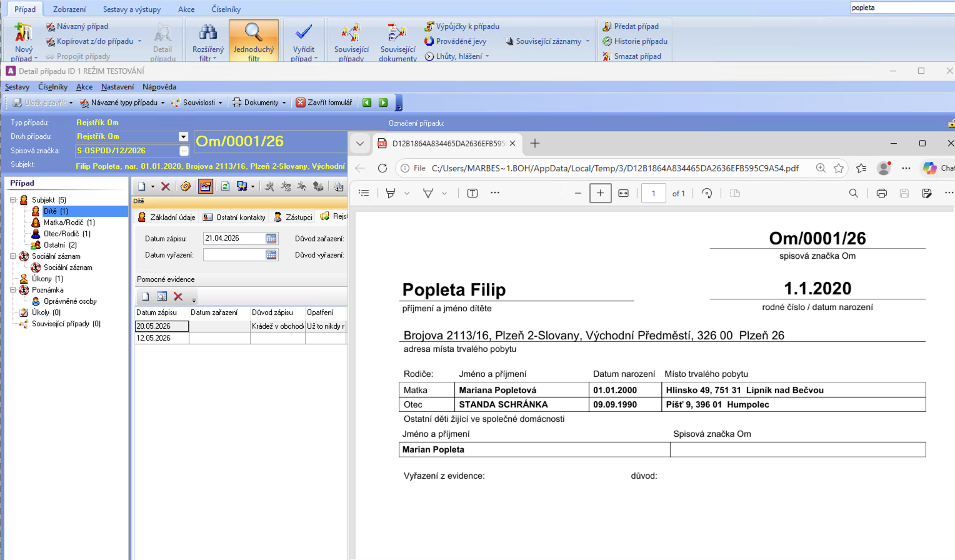Click the red X delete icon in subject toolbar
955x560 pixels.
coord(166,186)
